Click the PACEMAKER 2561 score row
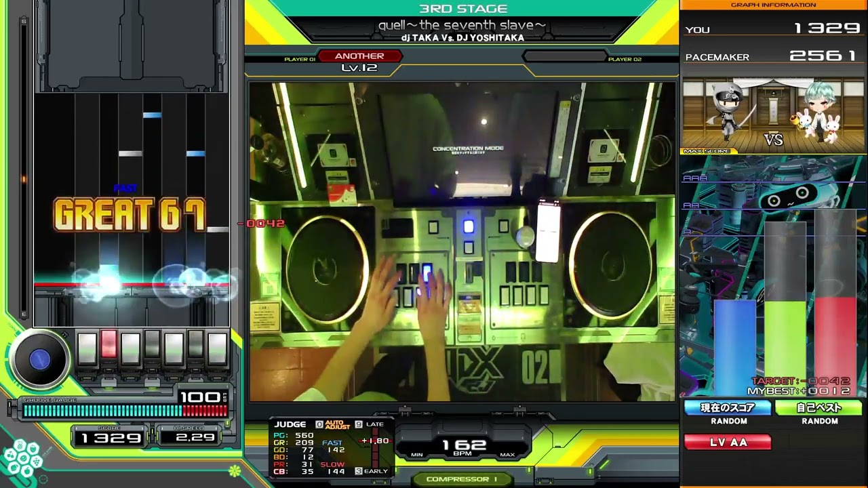Image resolution: width=868 pixels, height=488 pixels. [773, 56]
